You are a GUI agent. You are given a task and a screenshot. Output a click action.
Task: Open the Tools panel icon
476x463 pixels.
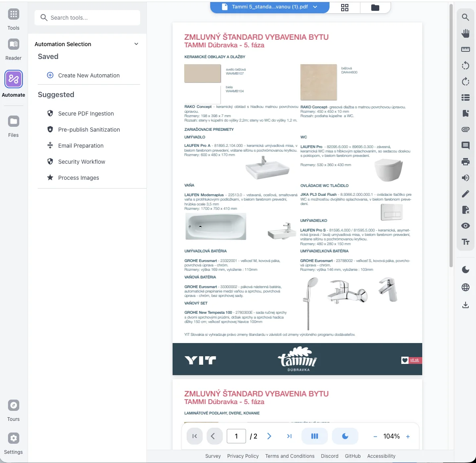[x=13, y=14]
